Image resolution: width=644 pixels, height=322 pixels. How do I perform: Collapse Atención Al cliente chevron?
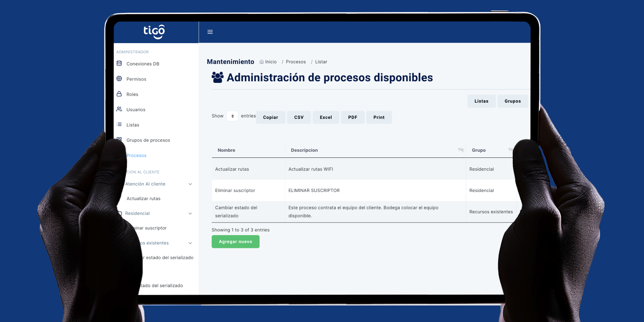[x=190, y=184]
